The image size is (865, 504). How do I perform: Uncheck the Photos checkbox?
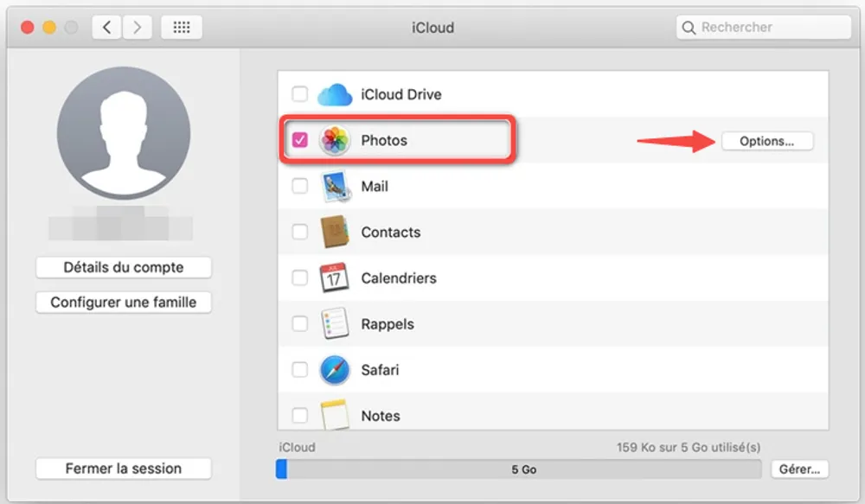pyautogui.click(x=299, y=140)
